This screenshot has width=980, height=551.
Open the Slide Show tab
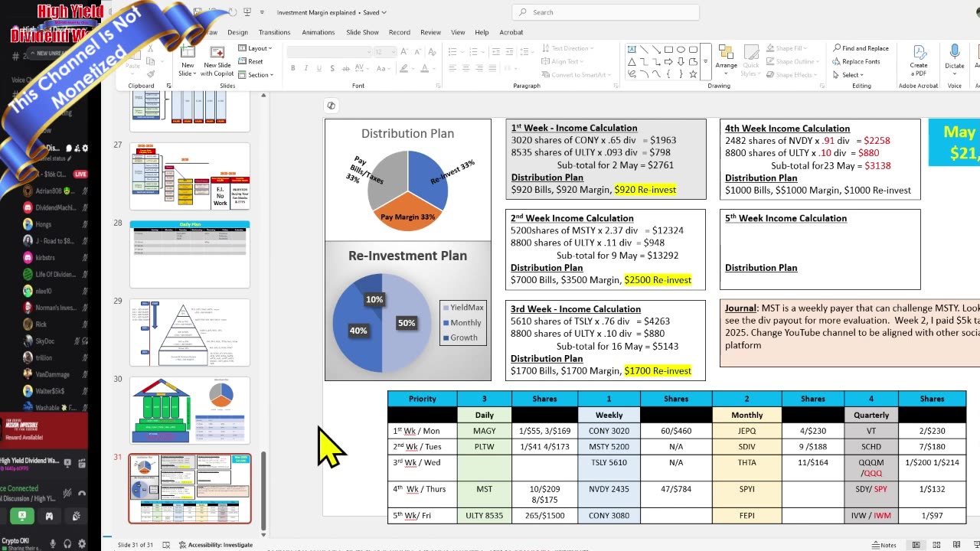point(362,32)
